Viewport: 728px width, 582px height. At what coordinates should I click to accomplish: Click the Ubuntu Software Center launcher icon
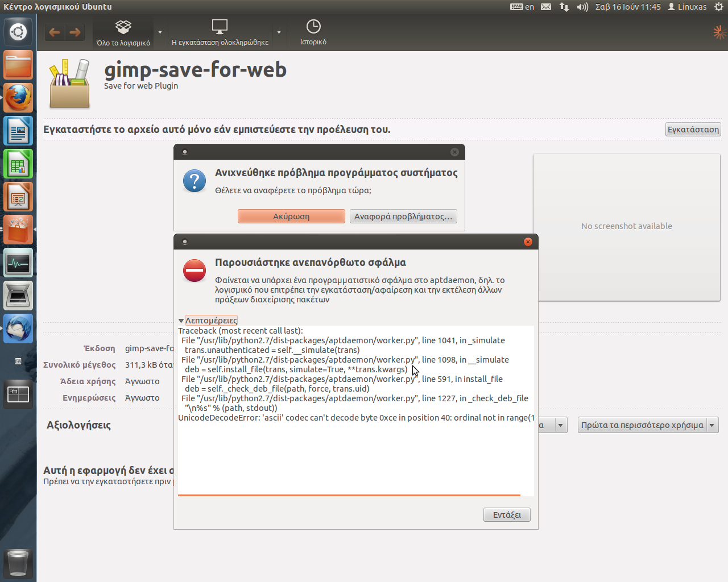(18, 230)
